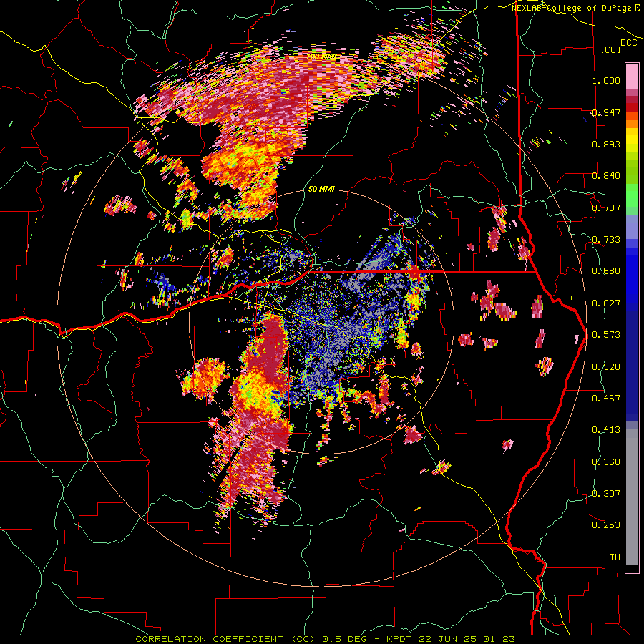
Task: Click the 0.307 scale label
Action: pos(606,494)
